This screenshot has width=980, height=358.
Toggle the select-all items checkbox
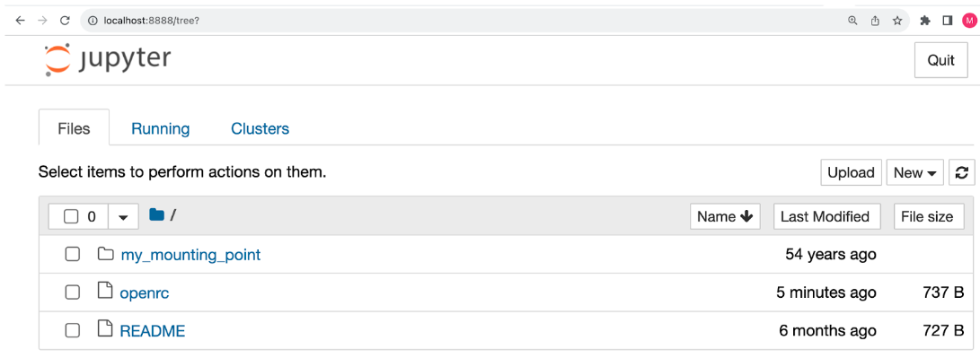tap(71, 217)
